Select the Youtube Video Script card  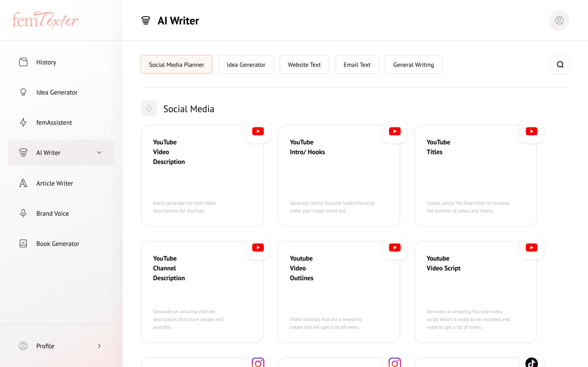pyautogui.click(x=475, y=292)
